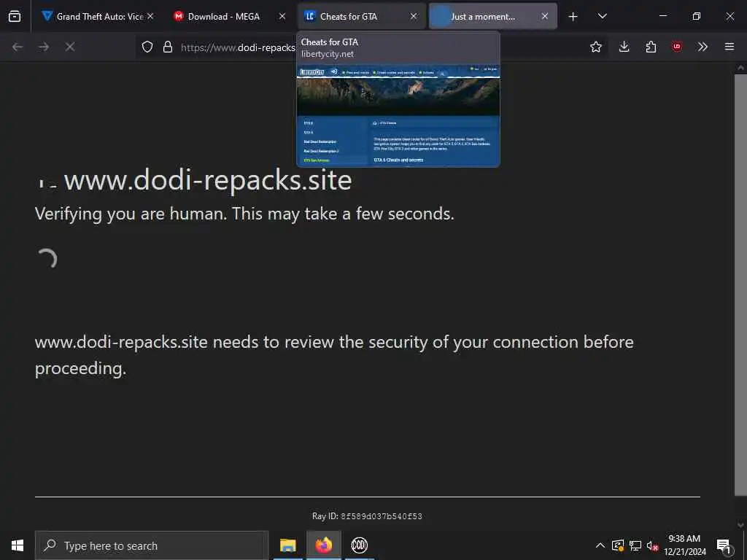Screen dimensions: 747x560
Task: Close the Cheats for GTA tab
Action: (x=414, y=16)
